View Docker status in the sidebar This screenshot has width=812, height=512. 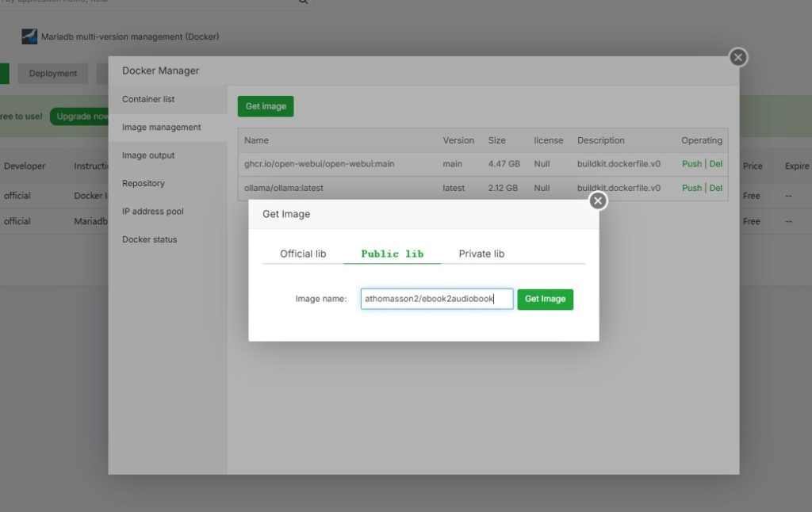click(168, 239)
